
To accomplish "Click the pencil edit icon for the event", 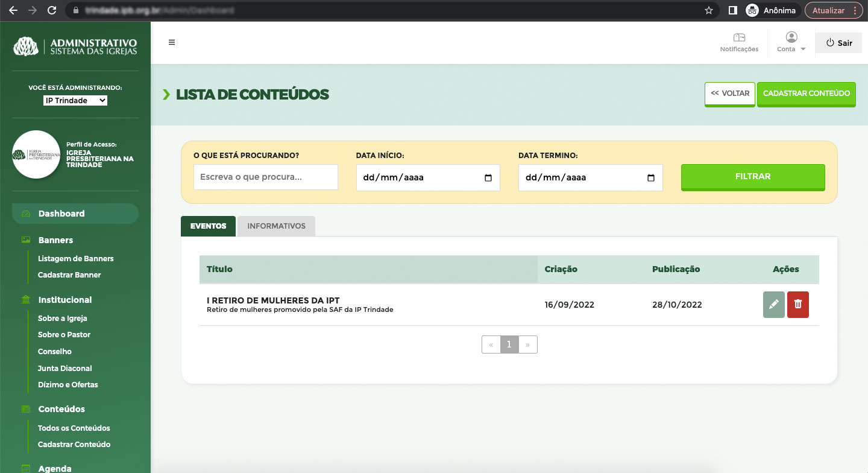I will pyautogui.click(x=773, y=305).
